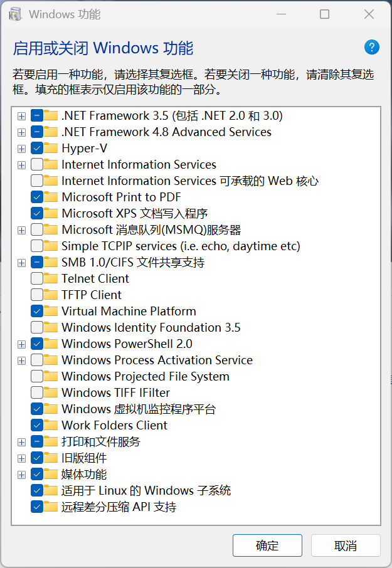This screenshot has width=392, height=568.
Task: Click the folder icon beside Hyper-V
Action: coord(51,148)
